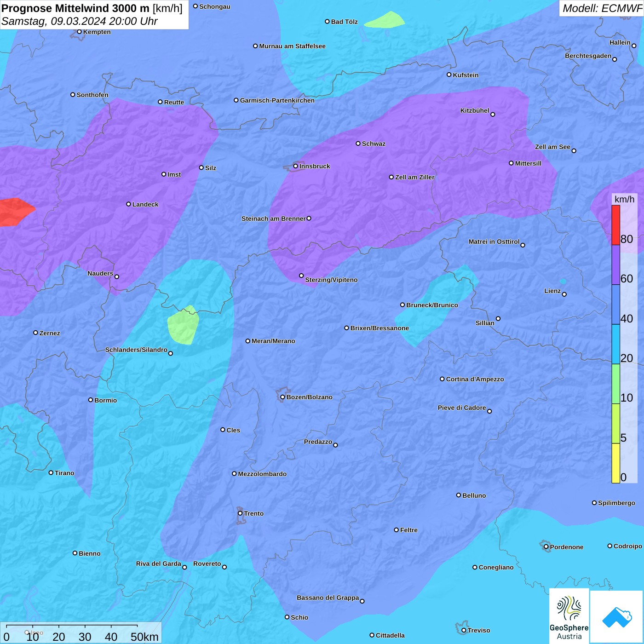644x644 pixels.
Task: Click the Kufstein map label
Action: click(x=466, y=75)
